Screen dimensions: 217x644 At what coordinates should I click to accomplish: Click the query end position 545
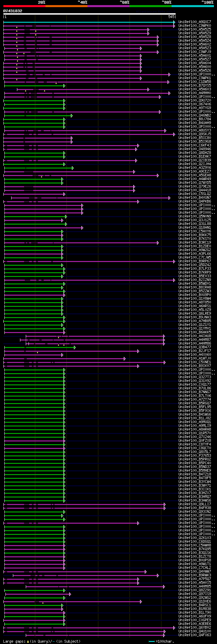[171, 17]
